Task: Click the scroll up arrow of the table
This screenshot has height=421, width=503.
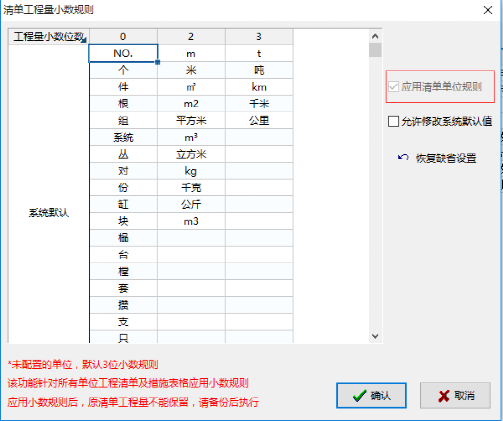Action: [x=375, y=36]
